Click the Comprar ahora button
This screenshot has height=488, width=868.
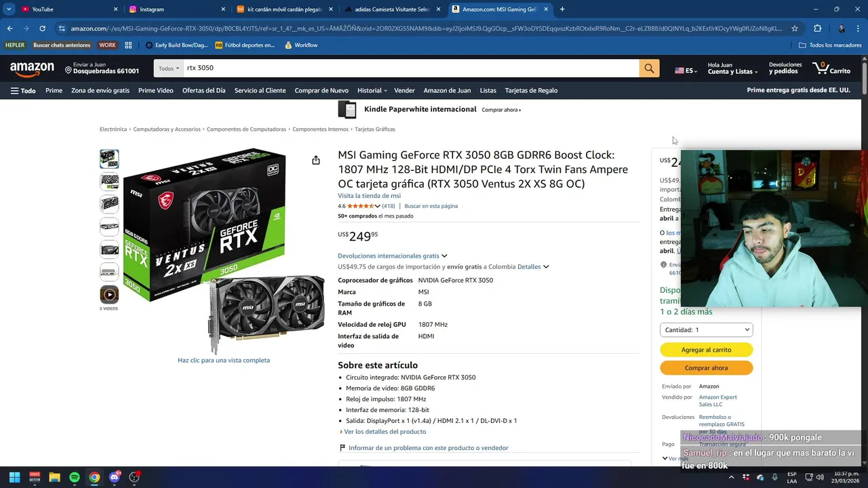pyautogui.click(x=707, y=368)
